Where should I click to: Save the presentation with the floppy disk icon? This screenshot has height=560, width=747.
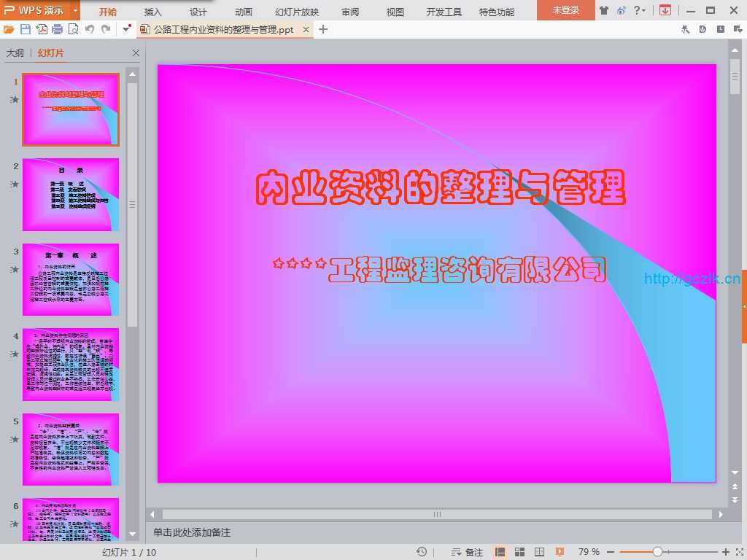tap(26, 29)
